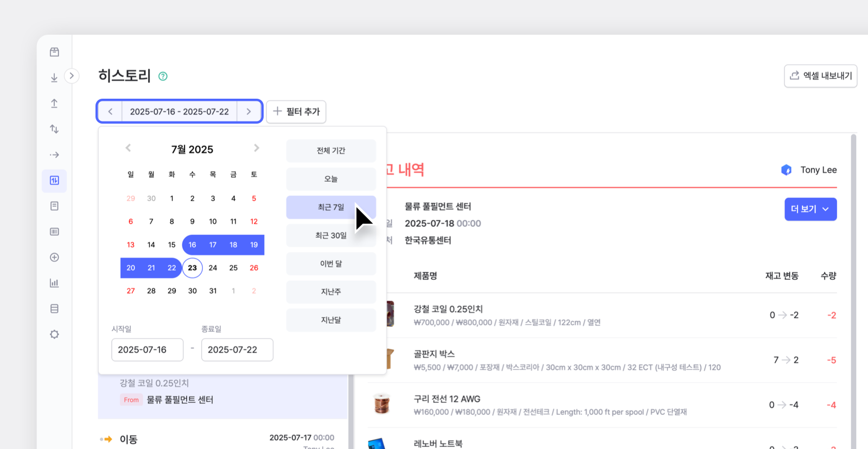The width and height of the screenshot is (868, 449).
Task: Open the move dotted-arrow sidebar icon
Action: point(54,155)
